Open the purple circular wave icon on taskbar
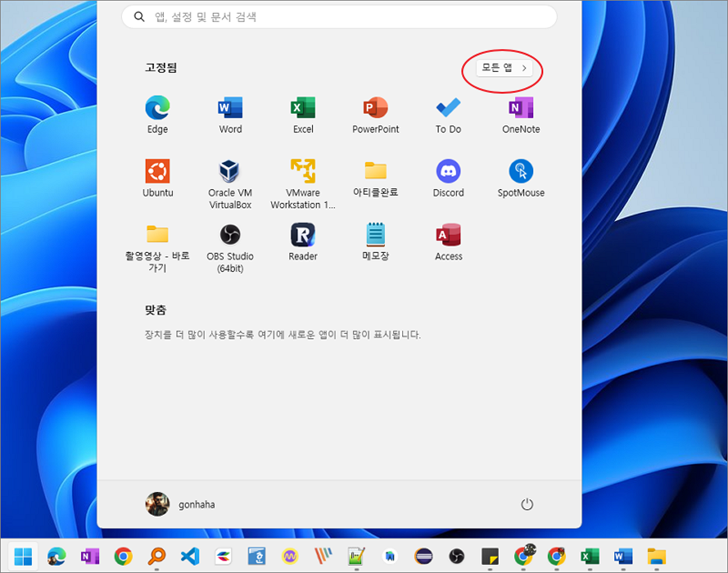Viewport: 728px width, 573px height. [x=290, y=557]
